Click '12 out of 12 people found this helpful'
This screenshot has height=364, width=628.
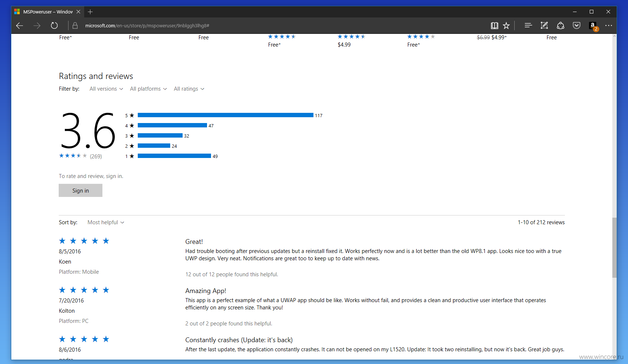tap(231, 274)
